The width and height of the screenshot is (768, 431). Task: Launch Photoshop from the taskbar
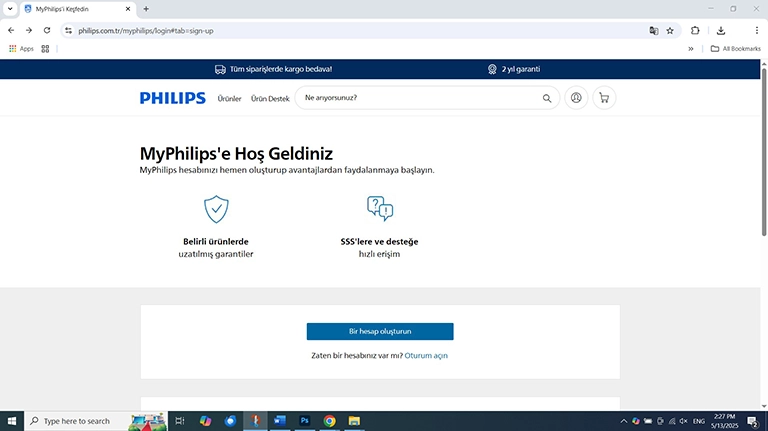point(305,421)
